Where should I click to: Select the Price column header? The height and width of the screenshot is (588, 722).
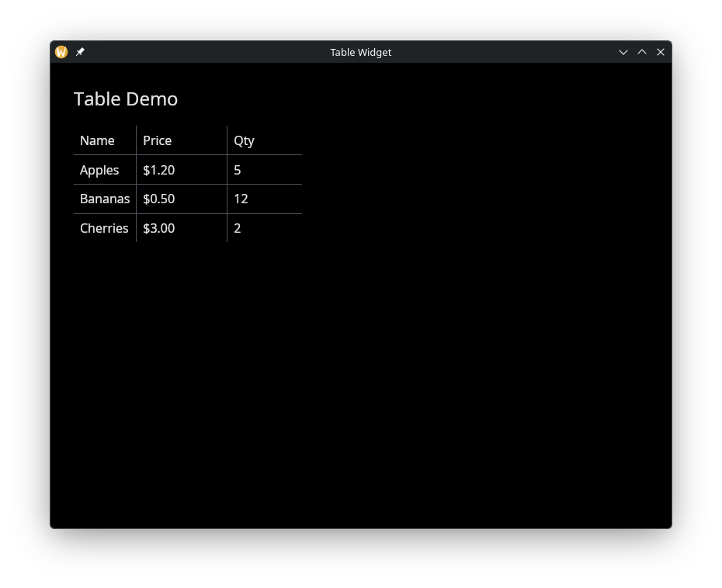pos(157,140)
